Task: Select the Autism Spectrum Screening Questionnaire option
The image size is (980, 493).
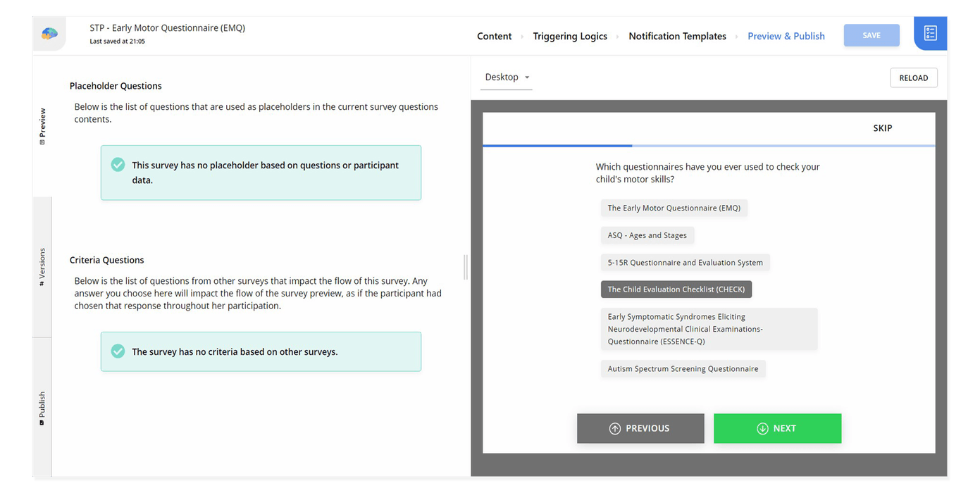Action: 682,368
